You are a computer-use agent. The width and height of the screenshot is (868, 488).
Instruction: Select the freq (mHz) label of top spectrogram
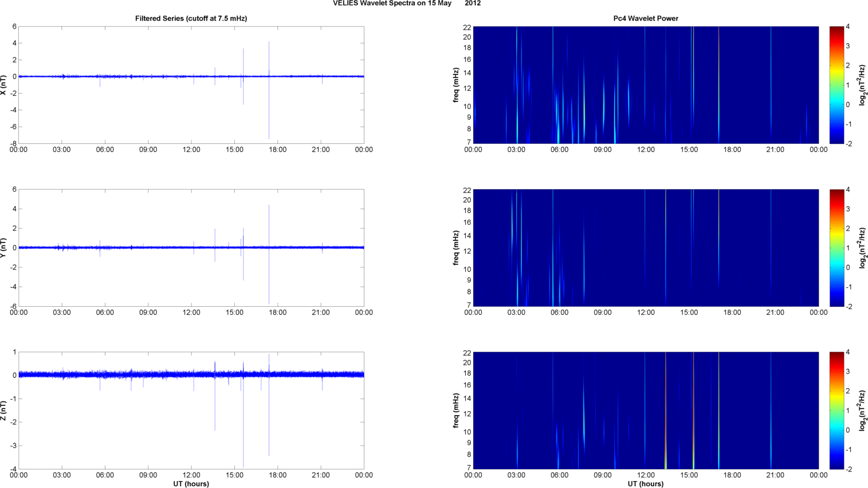(456, 85)
